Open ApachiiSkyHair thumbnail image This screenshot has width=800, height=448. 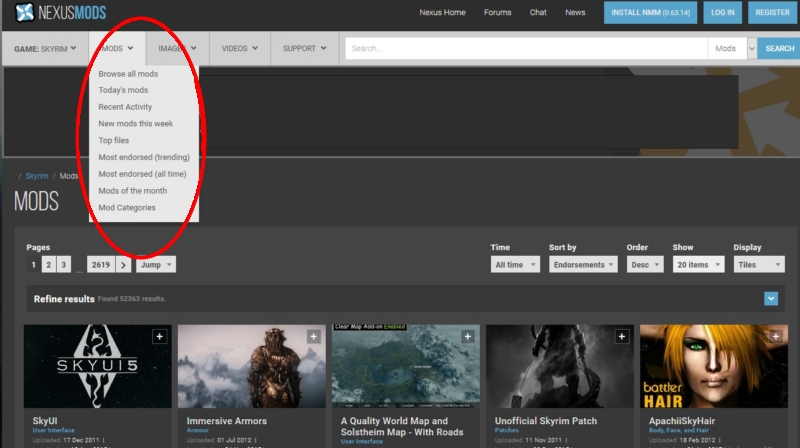[x=714, y=366]
